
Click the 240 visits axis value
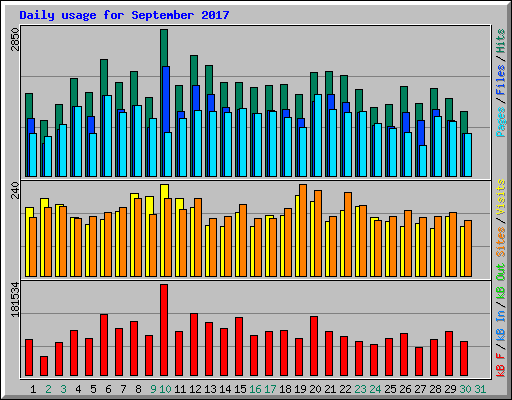coord(15,190)
